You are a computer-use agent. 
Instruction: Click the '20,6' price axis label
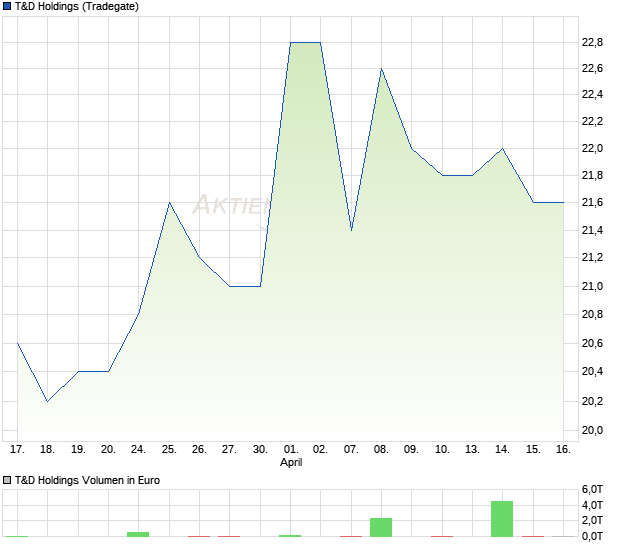tap(592, 343)
